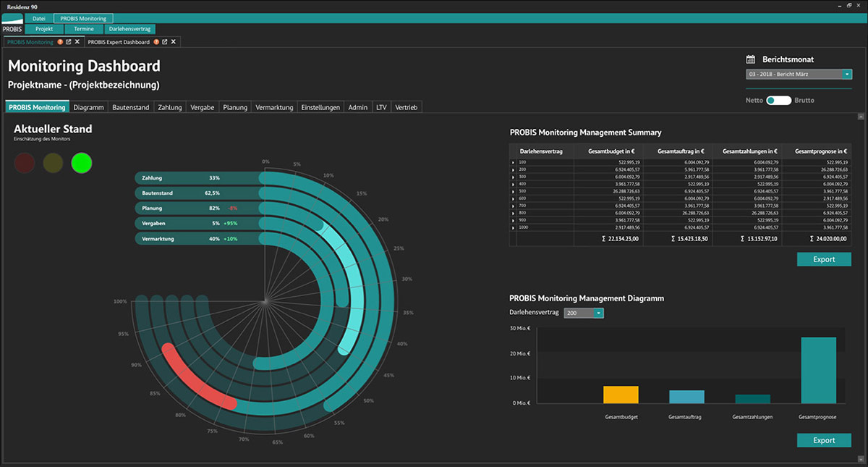Image resolution: width=868 pixels, height=467 pixels.
Task: Switch to the Bautenstand tab
Action: [x=131, y=107]
